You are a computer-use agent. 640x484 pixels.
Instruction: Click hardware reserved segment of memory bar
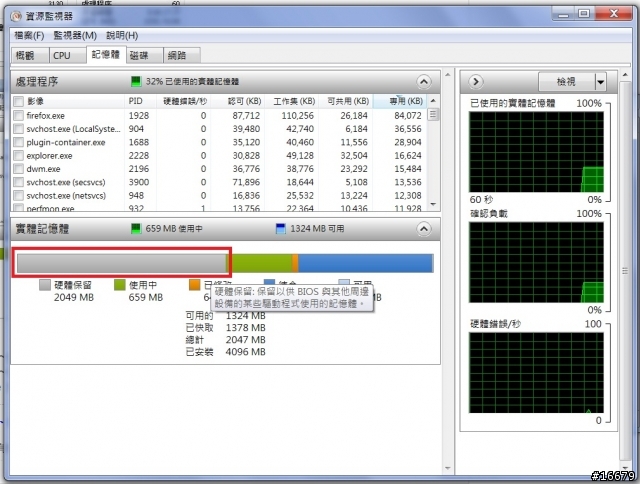tap(122, 263)
